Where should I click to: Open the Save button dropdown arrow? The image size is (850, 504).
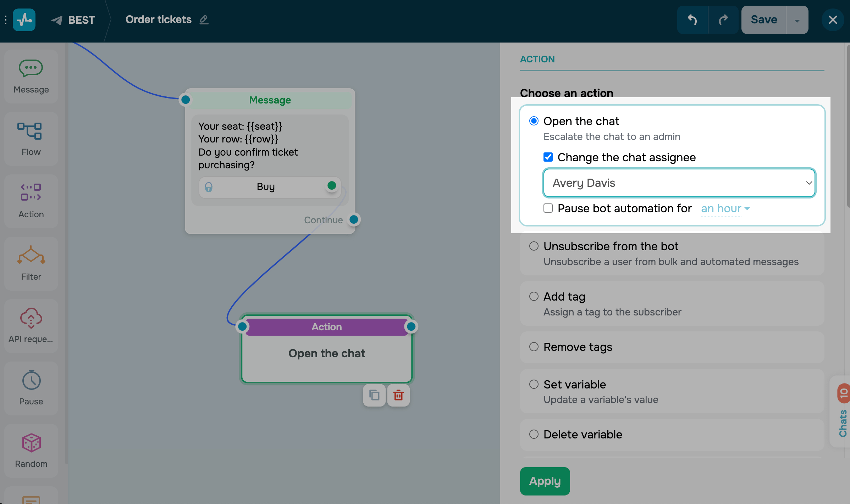coord(797,20)
